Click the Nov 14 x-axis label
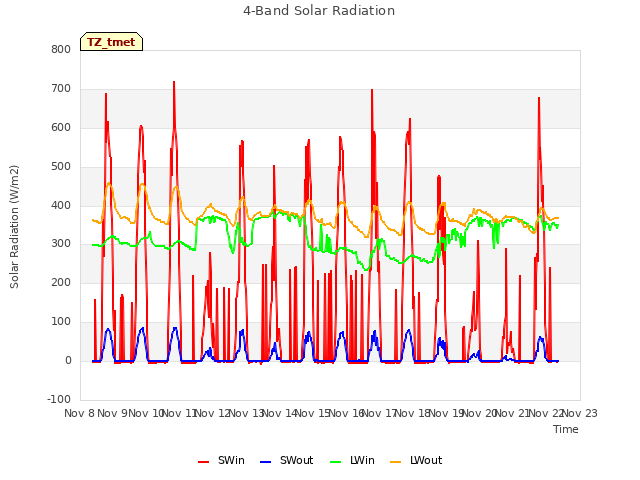This screenshot has height=480, width=640. 279,413
